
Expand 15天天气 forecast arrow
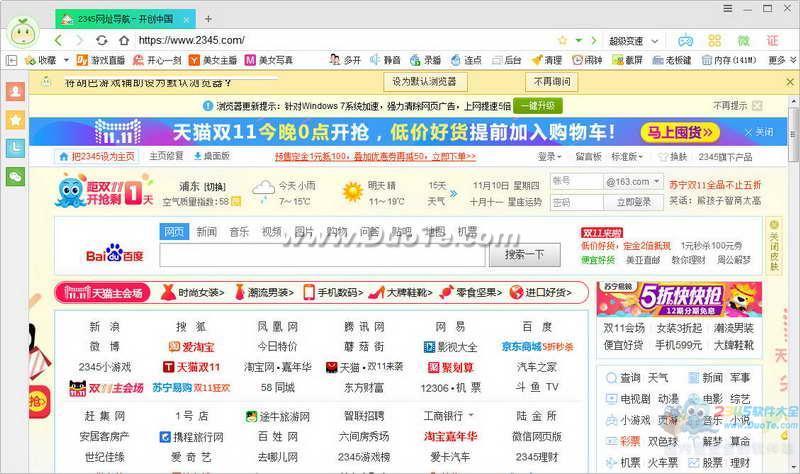point(453,193)
